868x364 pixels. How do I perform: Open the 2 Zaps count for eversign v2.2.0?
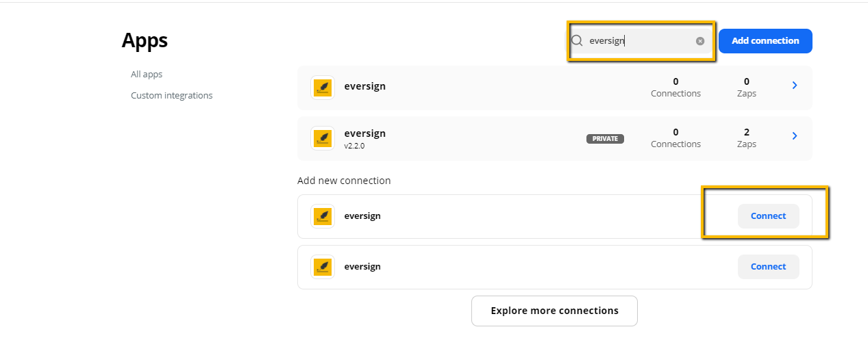point(747,138)
